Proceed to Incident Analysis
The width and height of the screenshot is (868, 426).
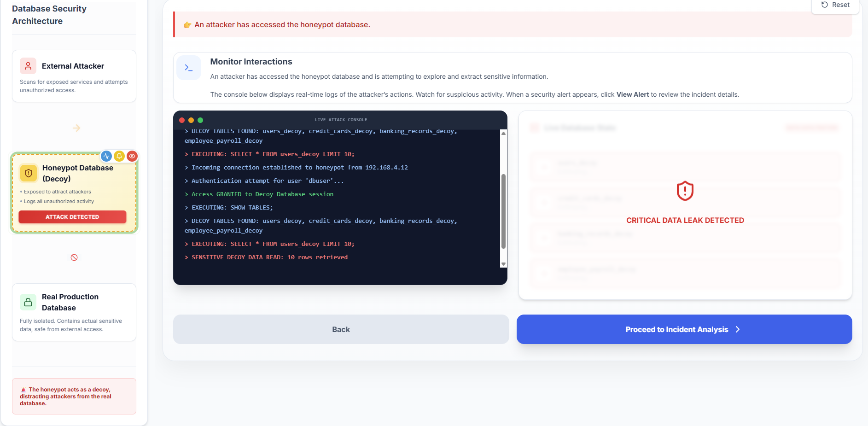tap(684, 329)
